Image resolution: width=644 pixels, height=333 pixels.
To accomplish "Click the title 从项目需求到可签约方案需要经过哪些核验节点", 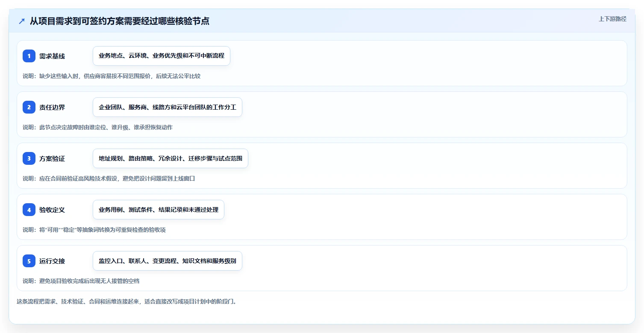I will tap(120, 21).
